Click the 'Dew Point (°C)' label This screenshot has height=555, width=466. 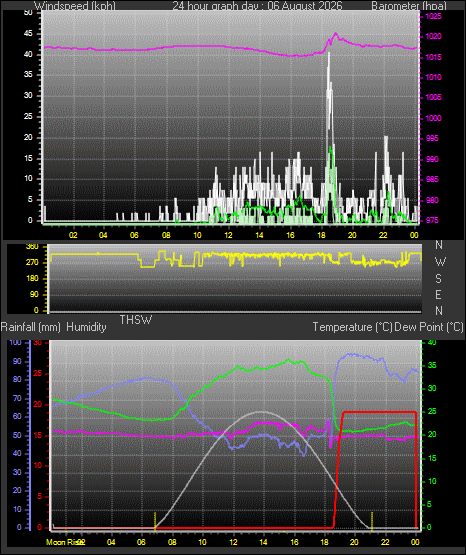(429, 327)
